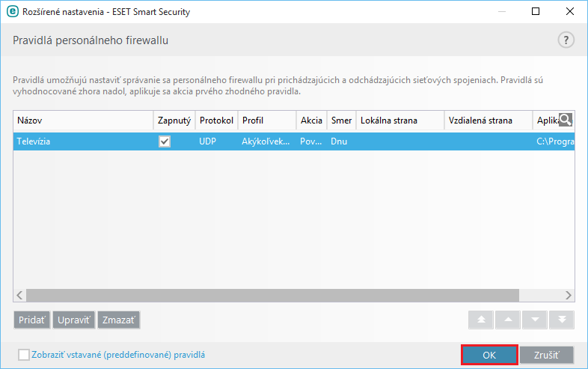Image resolution: width=588 pixels, height=369 pixels.
Task: Confirm with the OK button
Action: tap(489, 355)
